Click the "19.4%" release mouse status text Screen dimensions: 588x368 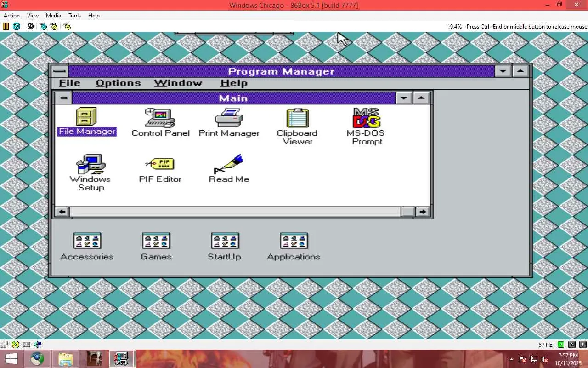point(517,27)
